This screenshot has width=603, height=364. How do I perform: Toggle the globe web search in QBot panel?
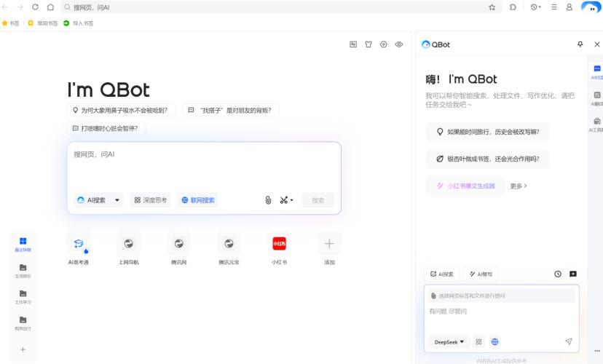point(495,341)
